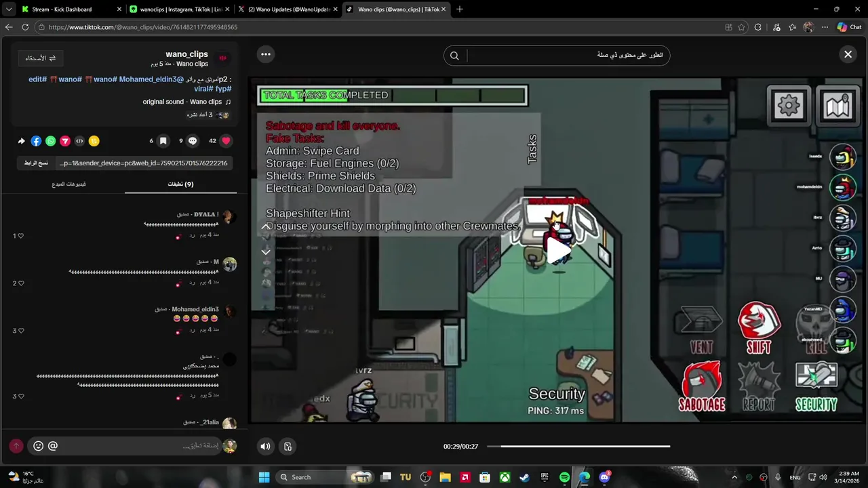Open the #edit hashtag
The width and height of the screenshot is (868, 488).
[37, 79]
